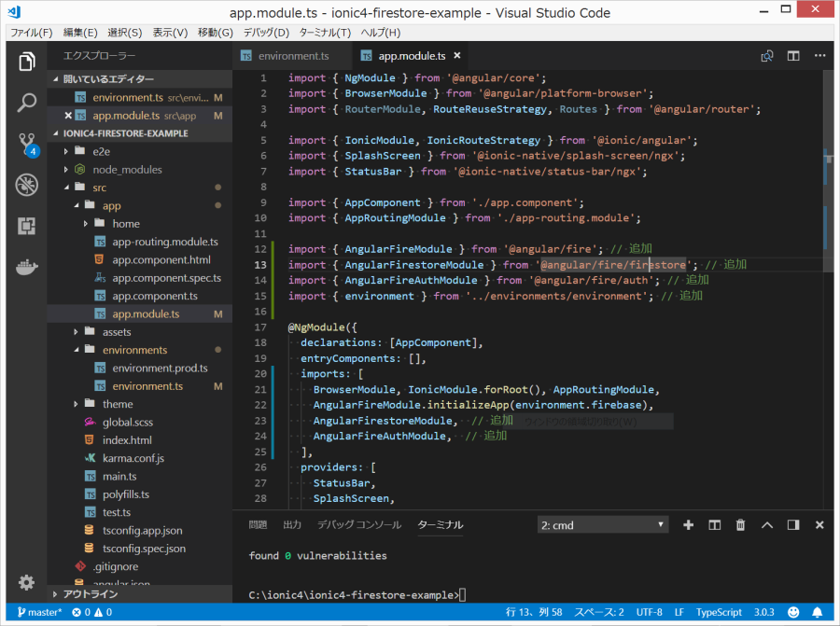Open app.component.html in the file tree
The image size is (840, 626).
click(161, 259)
